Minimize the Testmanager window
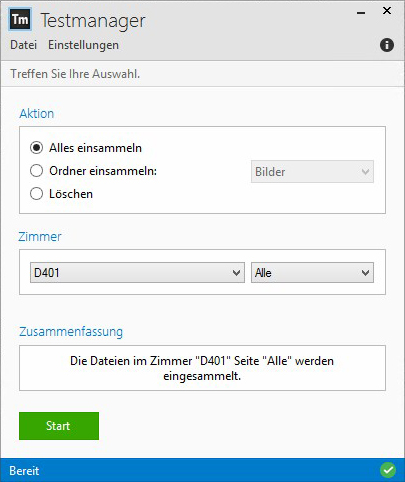The image size is (405, 482). click(361, 13)
